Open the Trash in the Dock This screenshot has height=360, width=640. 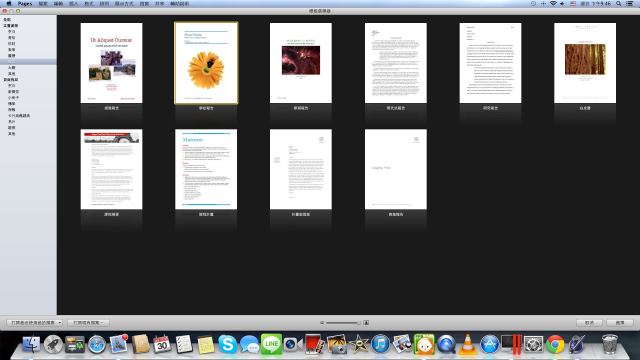click(609, 344)
